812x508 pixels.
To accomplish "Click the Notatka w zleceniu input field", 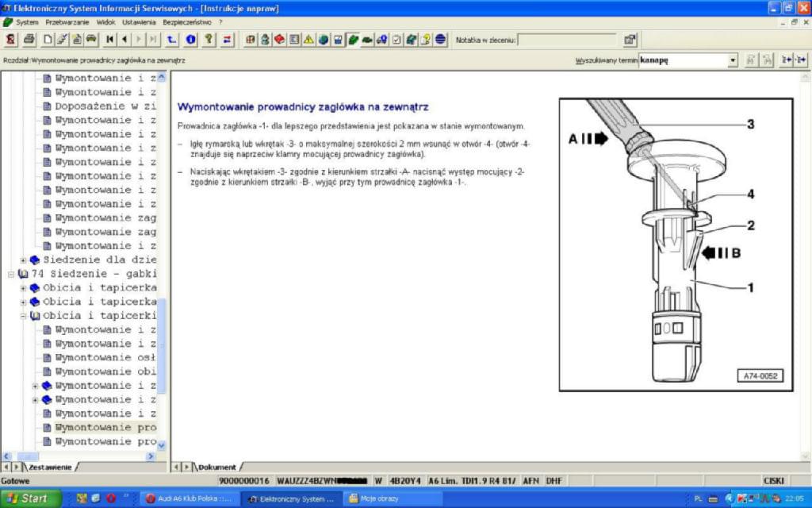I will [x=566, y=40].
